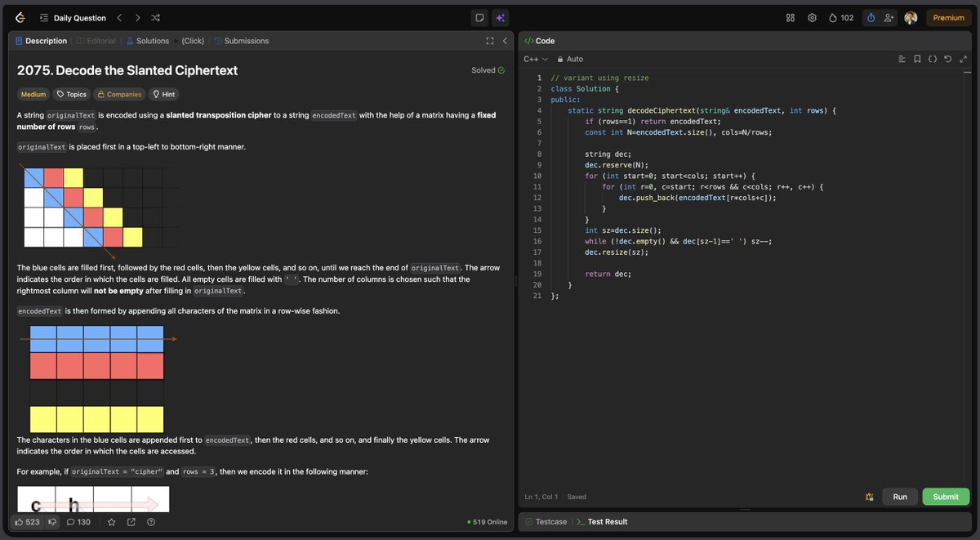Click the invite user icon

889,17
